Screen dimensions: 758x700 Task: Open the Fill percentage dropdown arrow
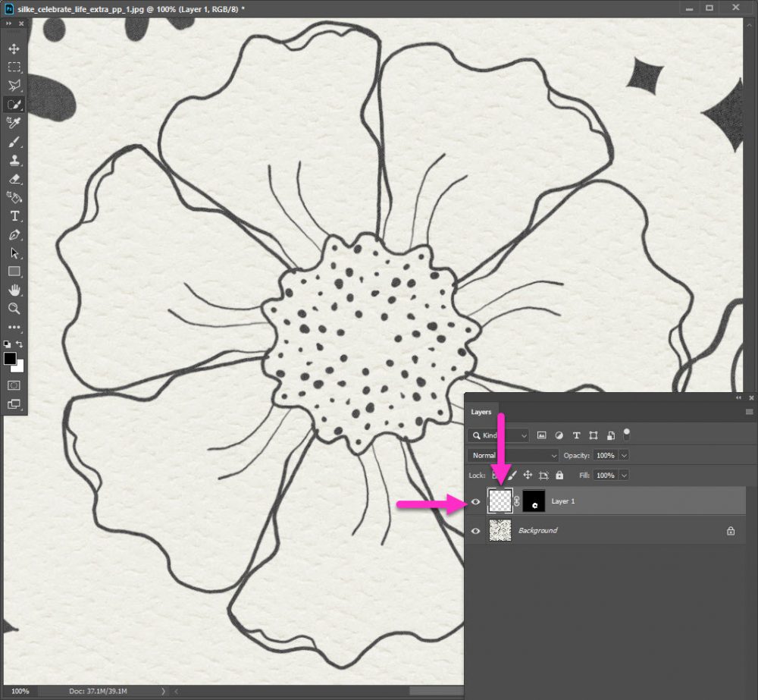[624, 476]
